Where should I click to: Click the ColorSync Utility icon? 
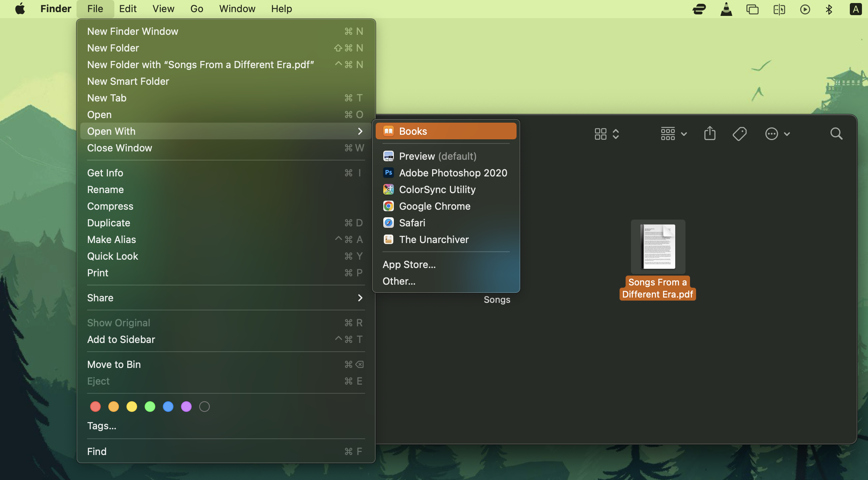(x=388, y=190)
